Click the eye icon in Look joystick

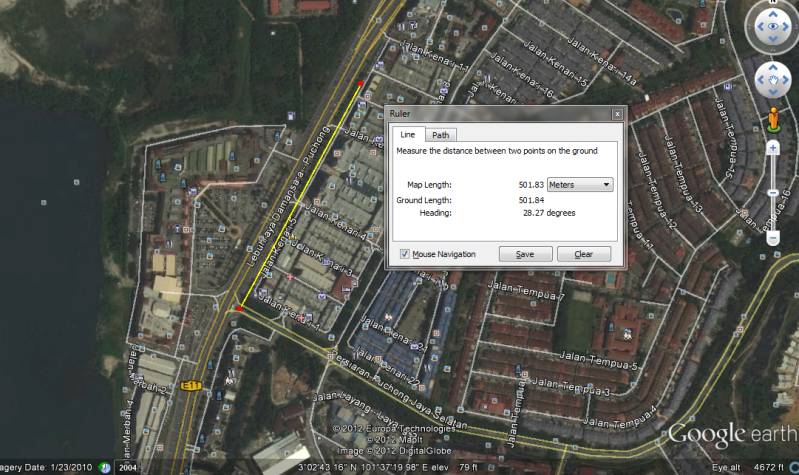coord(773,27)
